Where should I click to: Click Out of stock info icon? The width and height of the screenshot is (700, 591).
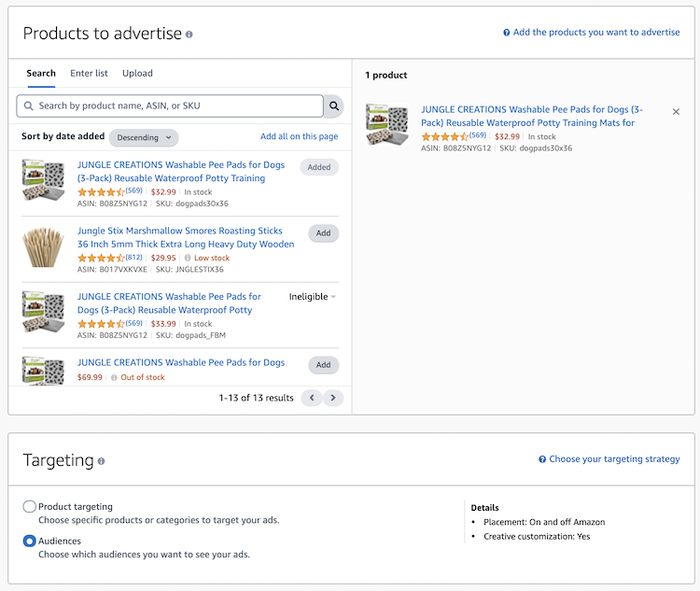pyautogui.click(x=114, y=377)
